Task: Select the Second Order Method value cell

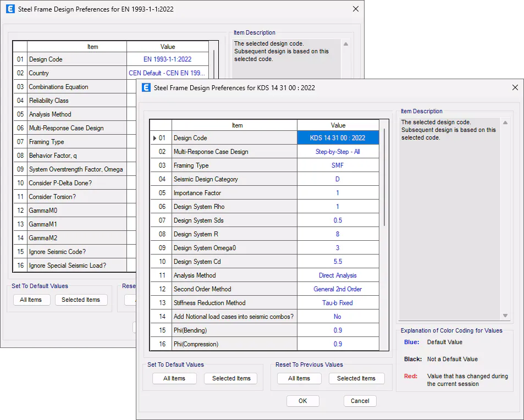Action: (338, 289)
